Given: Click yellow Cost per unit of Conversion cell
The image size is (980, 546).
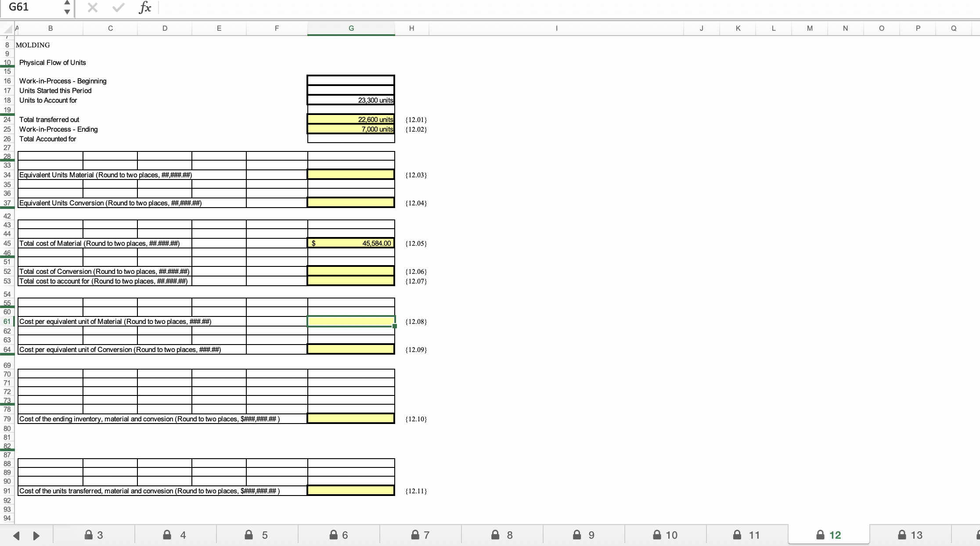Looking at the screenshot, I should [x=351, y=349].
